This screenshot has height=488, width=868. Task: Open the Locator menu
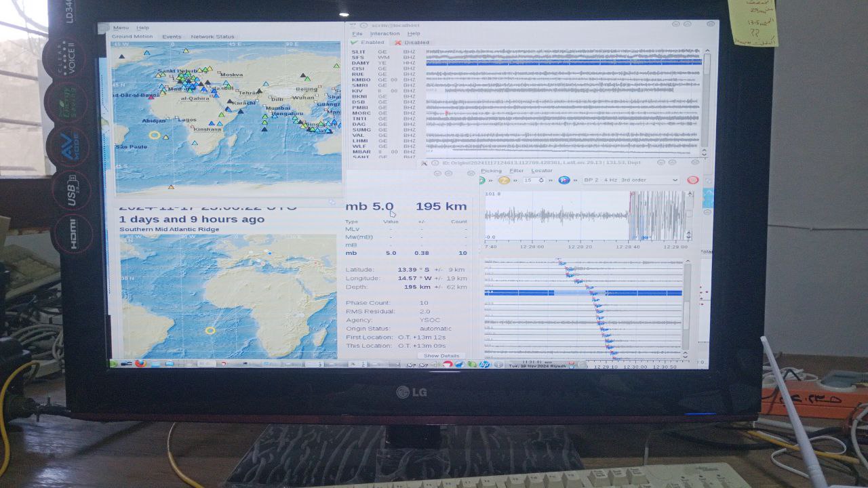[x=542, y=171]
